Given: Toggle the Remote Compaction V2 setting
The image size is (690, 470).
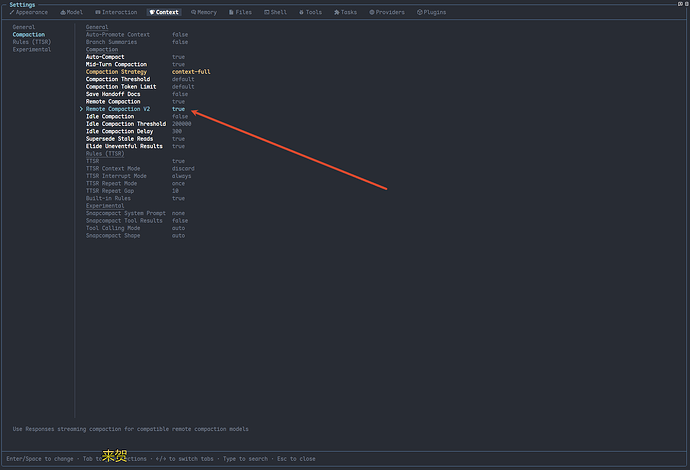Looking at the screenshot, I should pyautogui.click(x=132, y=109).
